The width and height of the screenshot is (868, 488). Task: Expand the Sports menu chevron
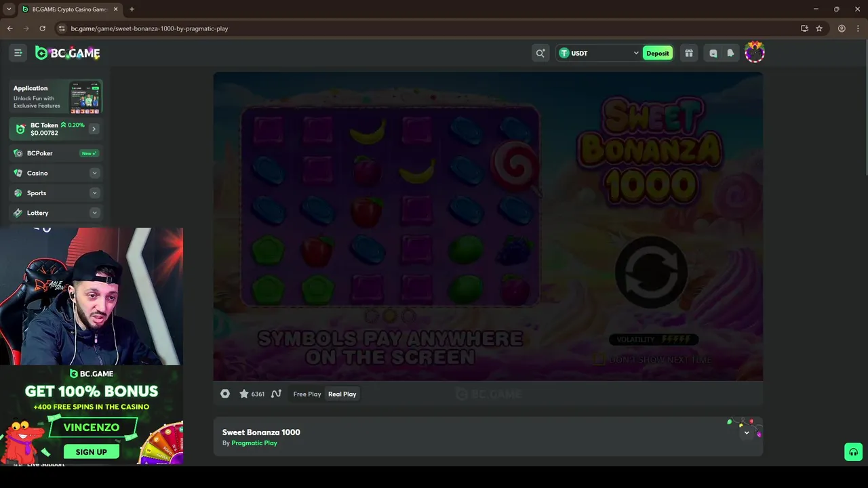pos(94,193)
